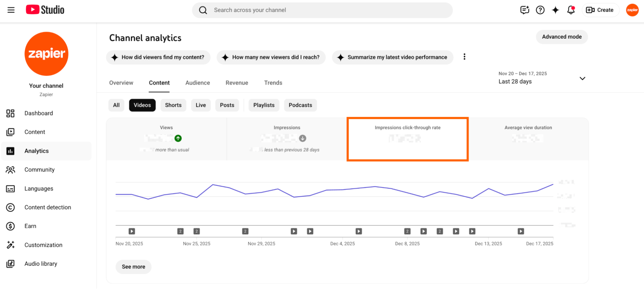Open the notifications bell
The image size is (644, 289).
(571, 10)
